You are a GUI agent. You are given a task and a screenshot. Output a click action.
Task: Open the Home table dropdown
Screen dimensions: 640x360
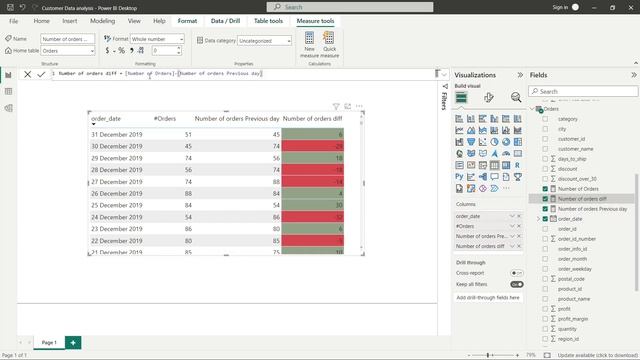pos(68,51)
